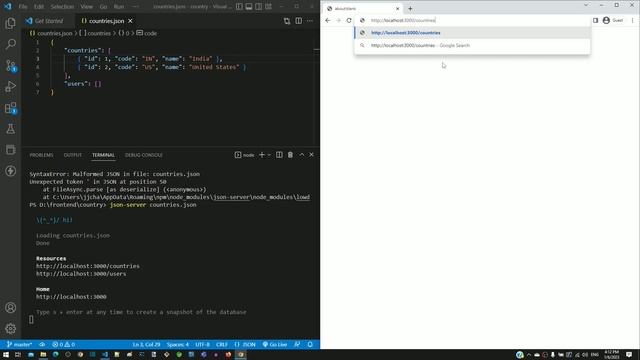Open the File menu
The width and height of the screenshot is (640, 360).
coord(23,7)
